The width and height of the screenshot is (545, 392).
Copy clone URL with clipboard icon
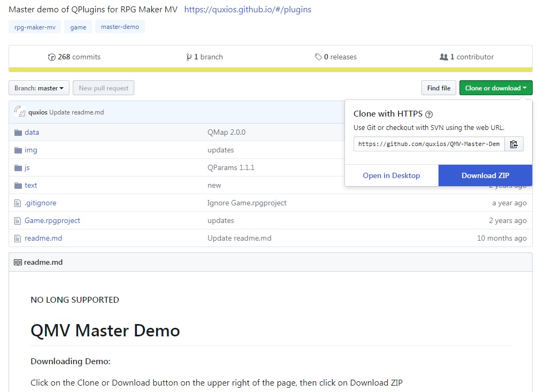[513, 144]
